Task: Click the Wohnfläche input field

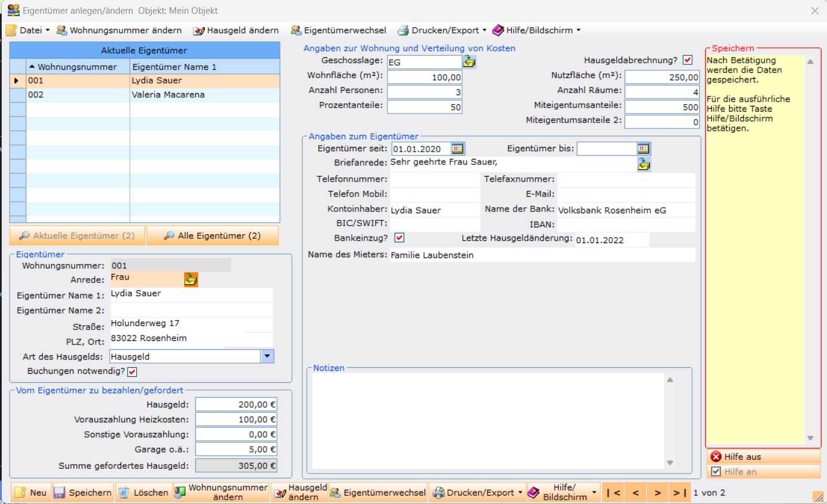Action: 425,77
